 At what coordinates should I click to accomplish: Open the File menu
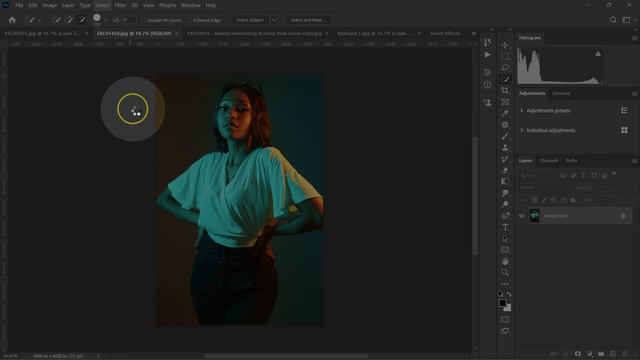(19, 5)
